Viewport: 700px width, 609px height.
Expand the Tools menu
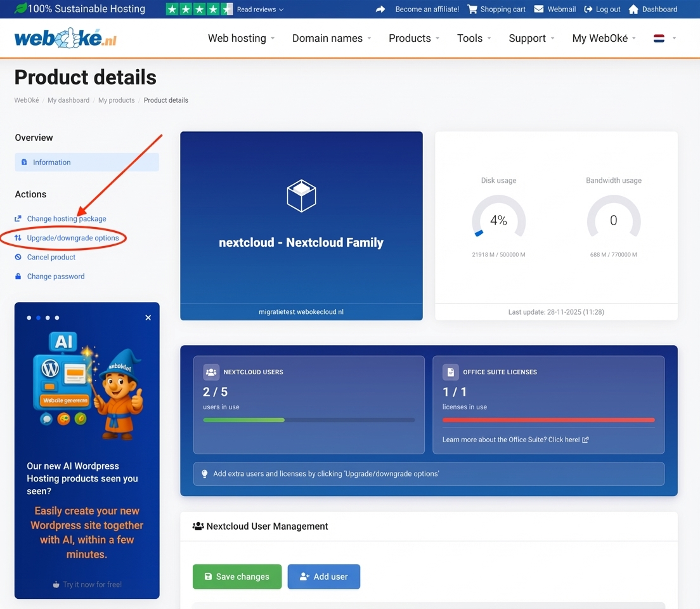[x=474, y=39]
